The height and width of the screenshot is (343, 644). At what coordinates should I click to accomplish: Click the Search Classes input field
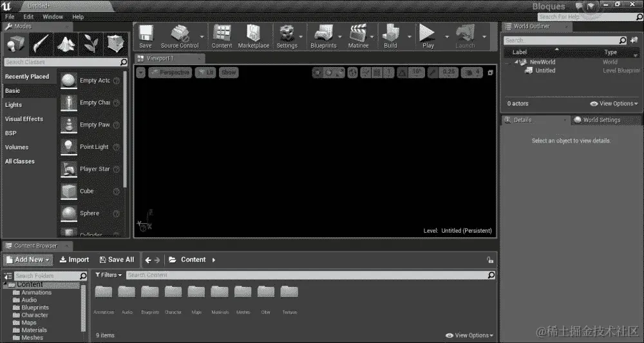click(66, 62)
